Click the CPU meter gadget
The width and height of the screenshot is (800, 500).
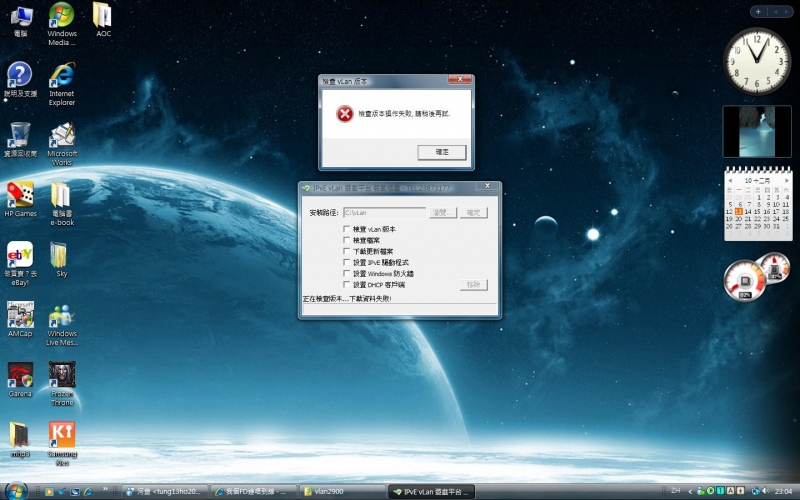tap(745, 281)
